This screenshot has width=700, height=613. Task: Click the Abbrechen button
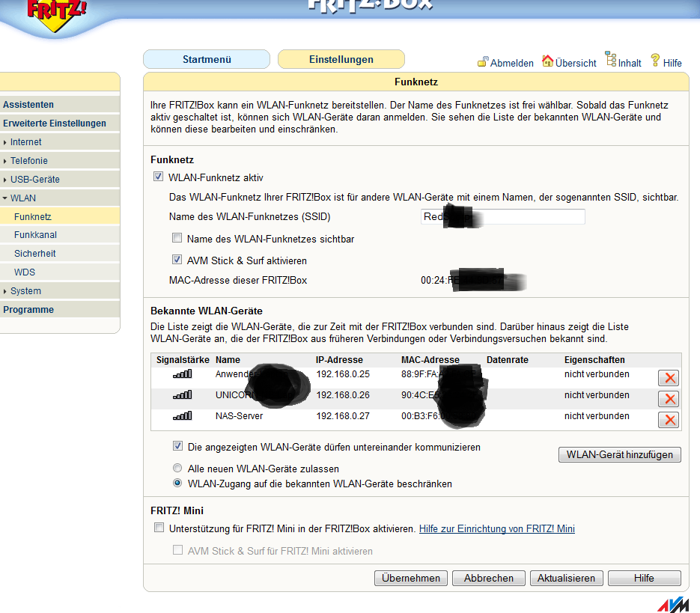pyautogui.click(x=489, y=578)
